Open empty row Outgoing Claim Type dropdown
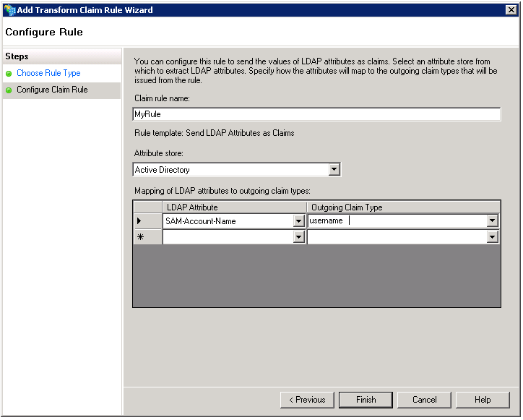The image size is (523, 420). (x=492, y=237)
